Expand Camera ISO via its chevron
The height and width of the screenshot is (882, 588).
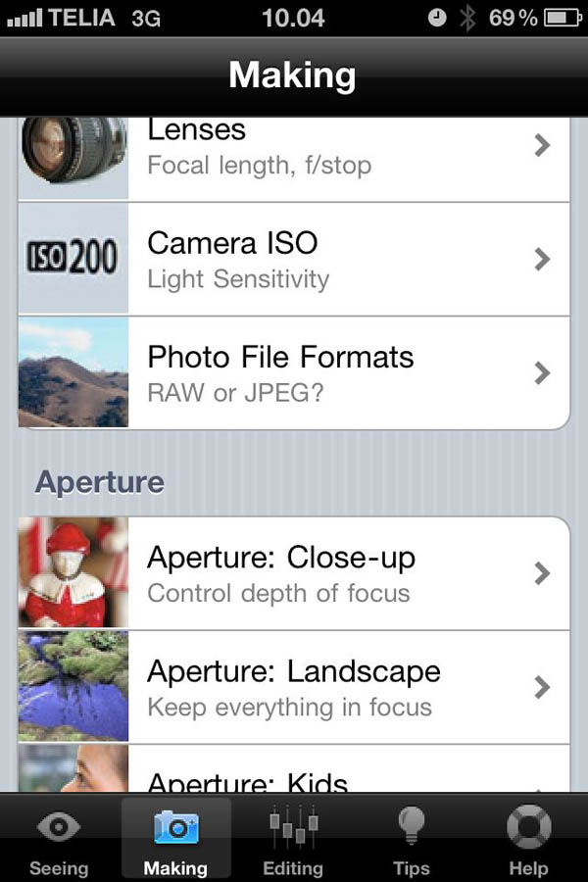(541, 260)
